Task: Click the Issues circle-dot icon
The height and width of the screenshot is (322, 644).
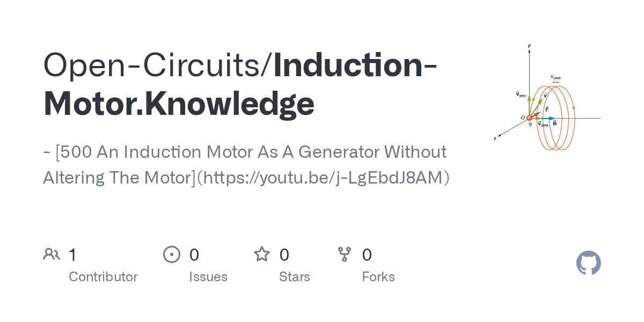Action: tap(172, 254)
